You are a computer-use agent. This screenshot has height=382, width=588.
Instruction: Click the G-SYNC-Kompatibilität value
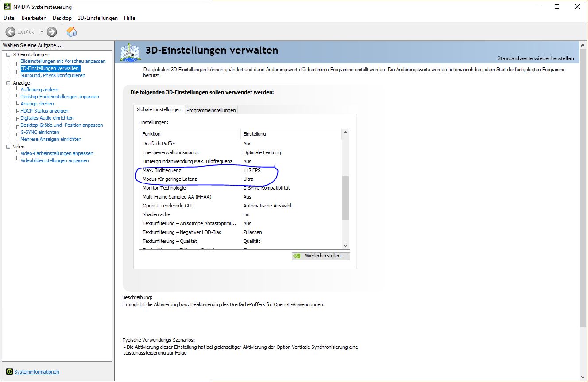point(267,188)
